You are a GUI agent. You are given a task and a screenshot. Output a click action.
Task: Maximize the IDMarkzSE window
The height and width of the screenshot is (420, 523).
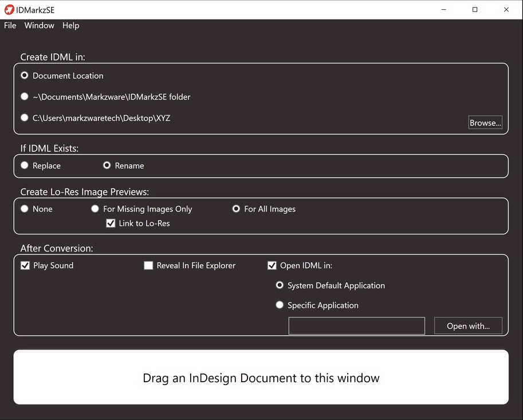(475, 10)
